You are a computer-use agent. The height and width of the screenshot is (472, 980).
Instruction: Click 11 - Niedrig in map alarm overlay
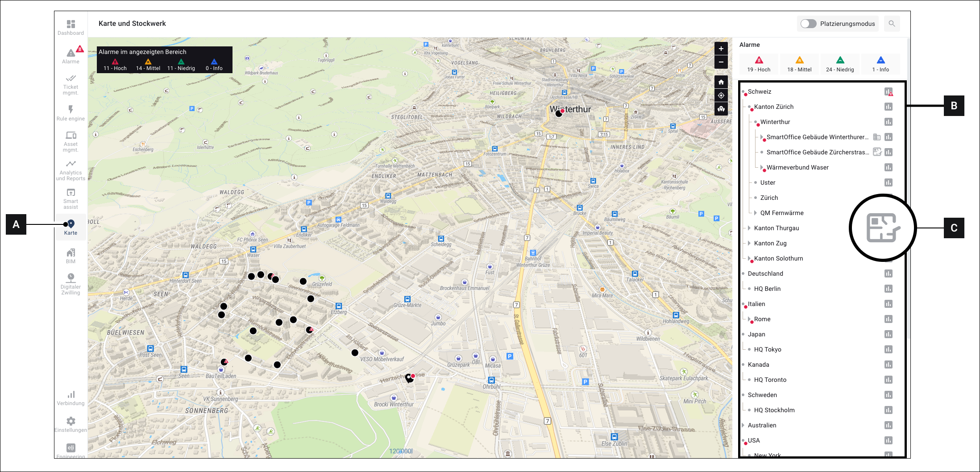click(x=181, y=65)
